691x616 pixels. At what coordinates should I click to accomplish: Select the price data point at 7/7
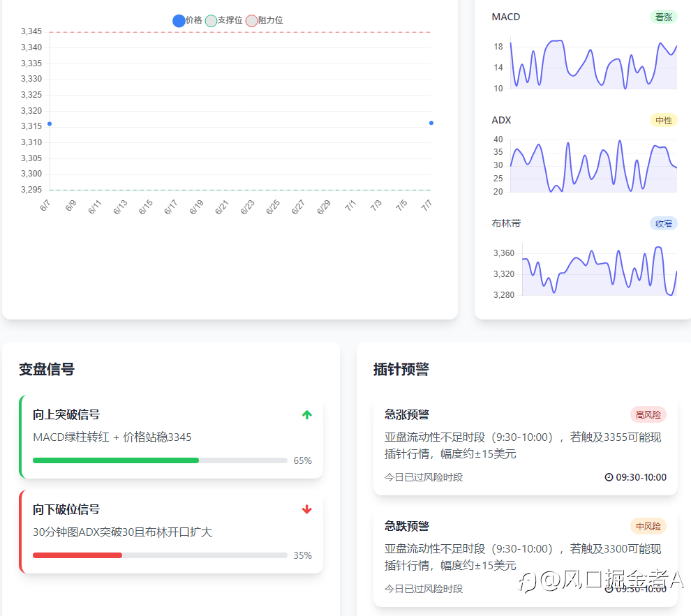(431, 123)
